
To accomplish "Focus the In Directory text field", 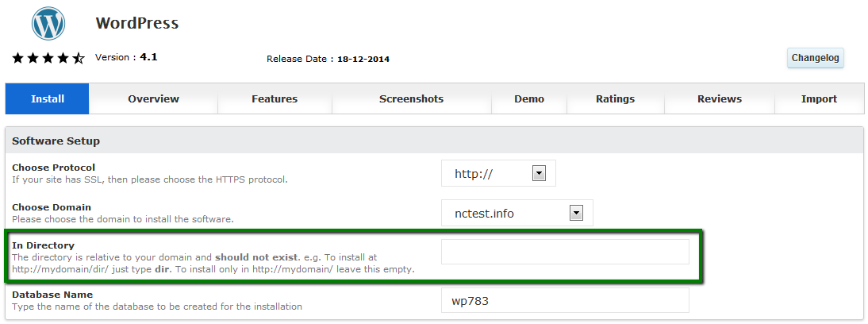I will 565,252.
